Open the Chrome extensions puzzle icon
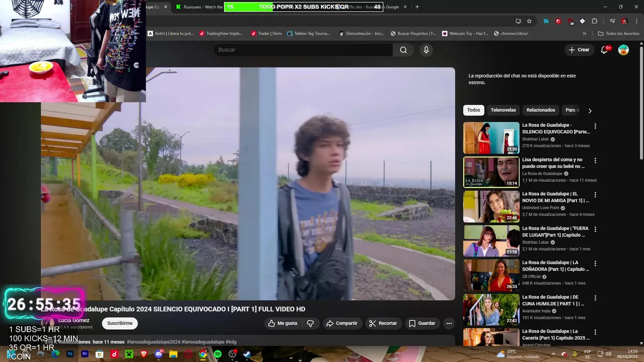 594,21
